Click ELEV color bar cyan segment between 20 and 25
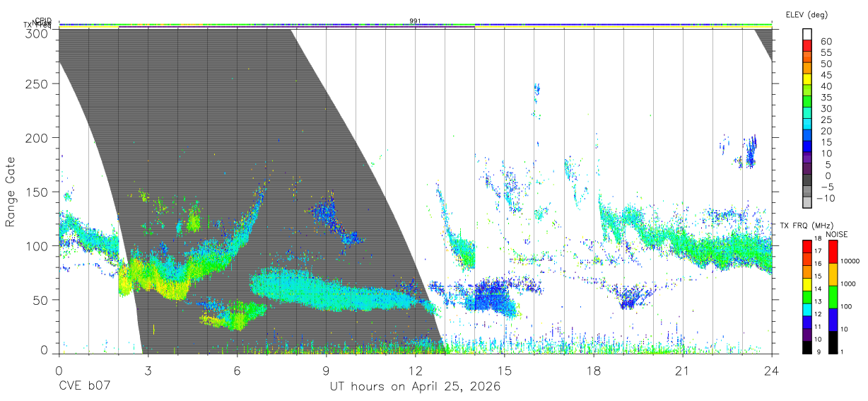 click(x=807, y=124)
